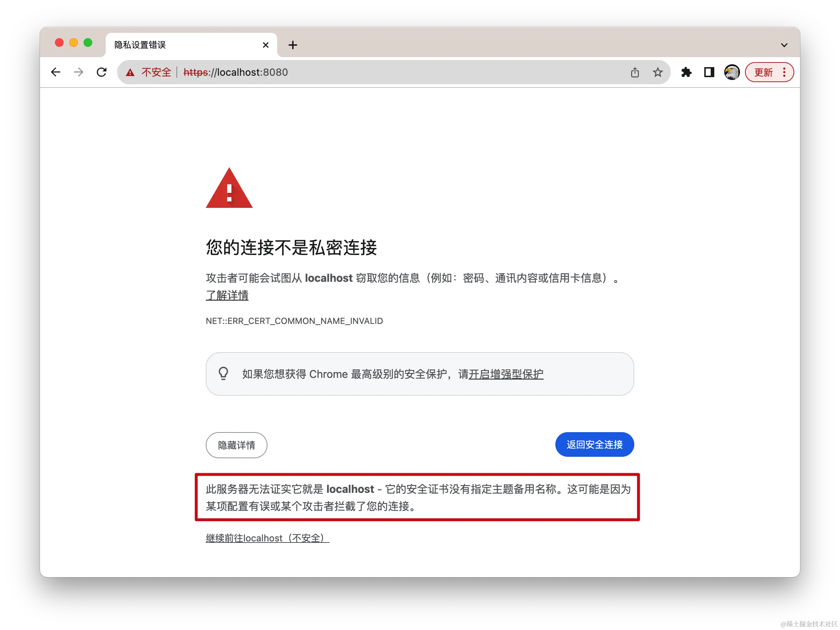Collapse details with 隐藏详情 button

pyautogui.click(x=236, y=445)
